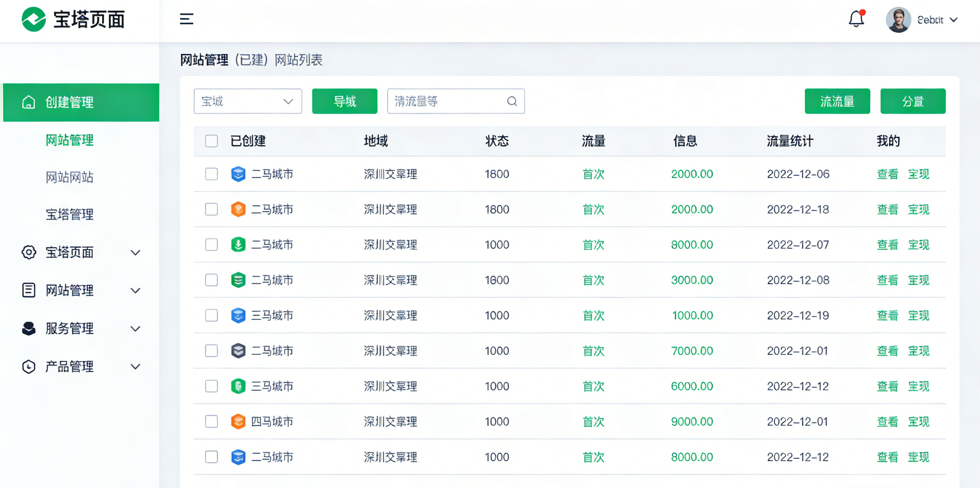Check the select-all checkbox in table header
This screenshot has height=488, width=980.
[211, 141]
